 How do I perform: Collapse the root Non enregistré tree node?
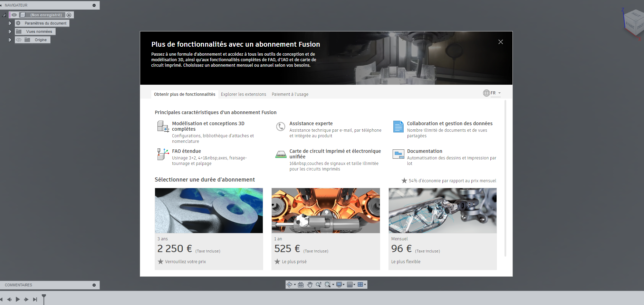[x=4, y=15]
